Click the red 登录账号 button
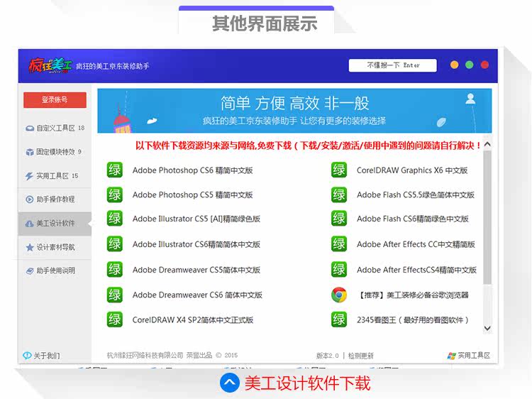Image resolution: width=532 pixels, height=399 pixels. (x=55, y=100)
